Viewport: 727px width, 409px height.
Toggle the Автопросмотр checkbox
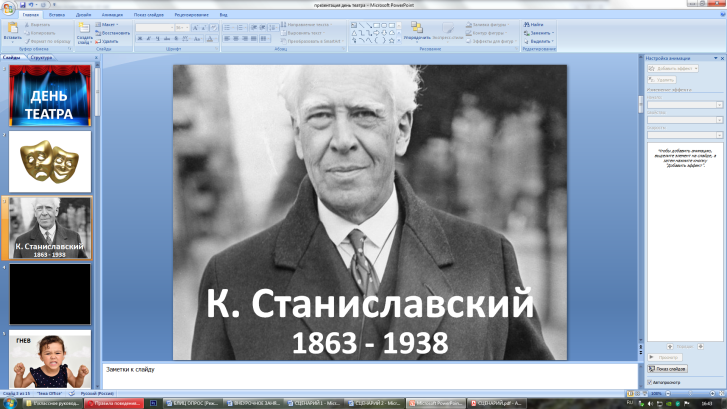(x=649, y=382)
